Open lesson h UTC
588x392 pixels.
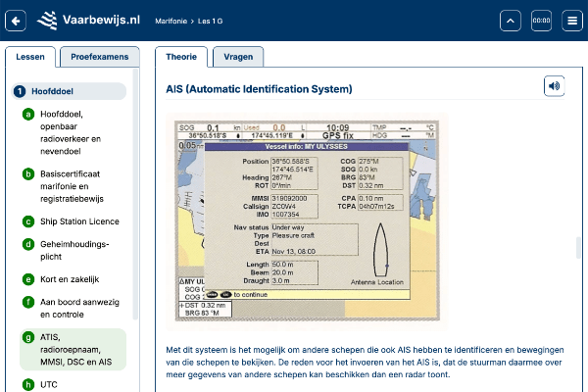73,384
